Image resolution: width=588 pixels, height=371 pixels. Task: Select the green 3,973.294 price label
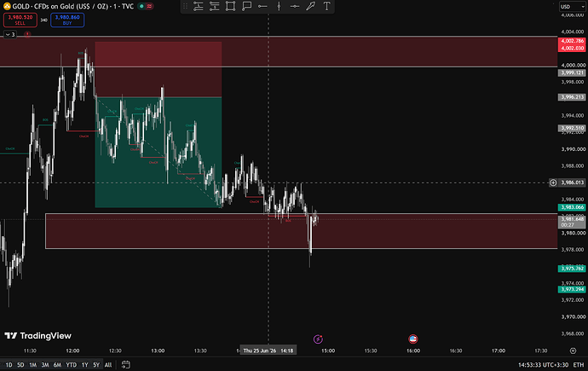point(572,289)
